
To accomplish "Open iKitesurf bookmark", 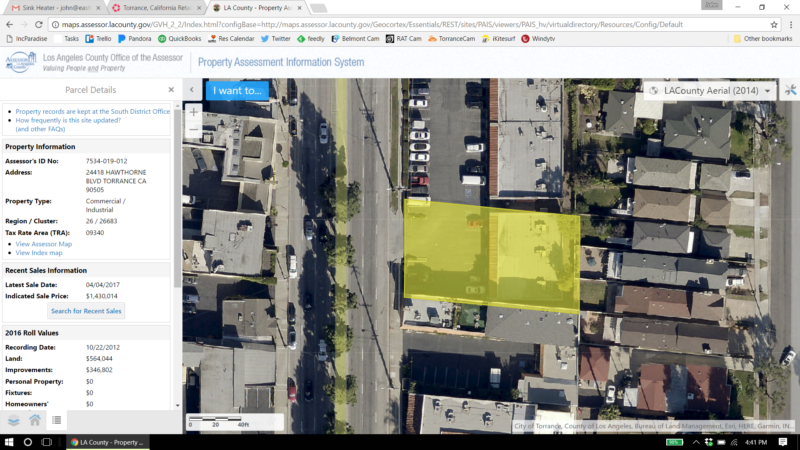I will (498, 39).
